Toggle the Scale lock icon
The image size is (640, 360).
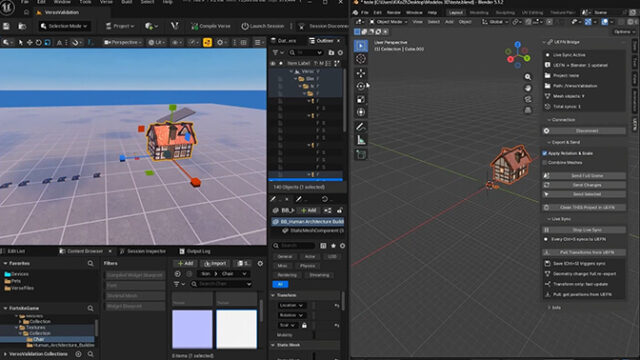pos(304,325)
